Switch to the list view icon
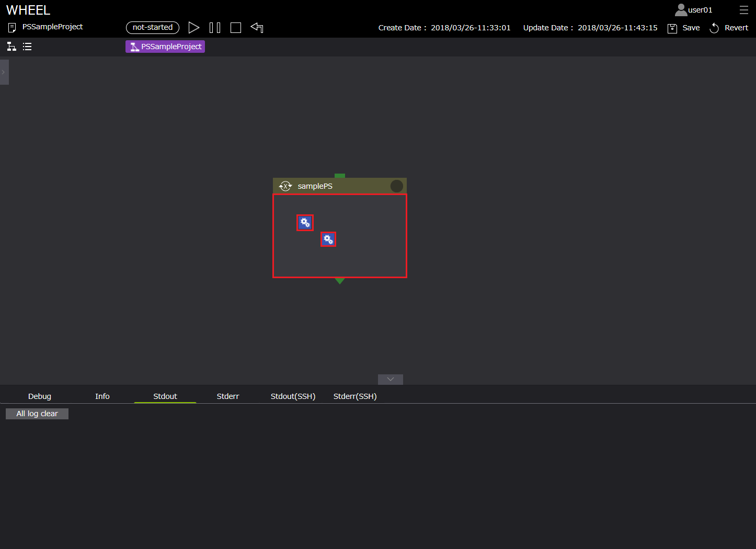Viewport: 756px width, 549px height. pyautogui.click(x=27, y=47)
